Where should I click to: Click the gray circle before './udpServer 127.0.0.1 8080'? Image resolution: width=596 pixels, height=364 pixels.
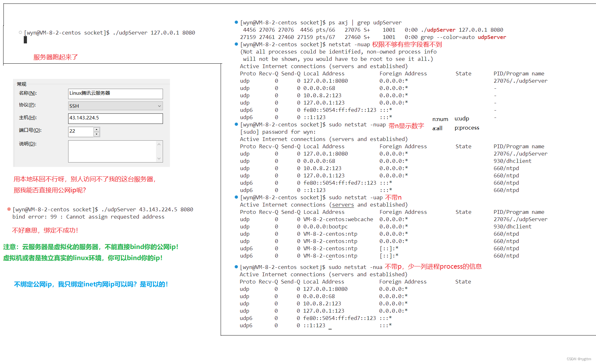(x=20, y=32)
